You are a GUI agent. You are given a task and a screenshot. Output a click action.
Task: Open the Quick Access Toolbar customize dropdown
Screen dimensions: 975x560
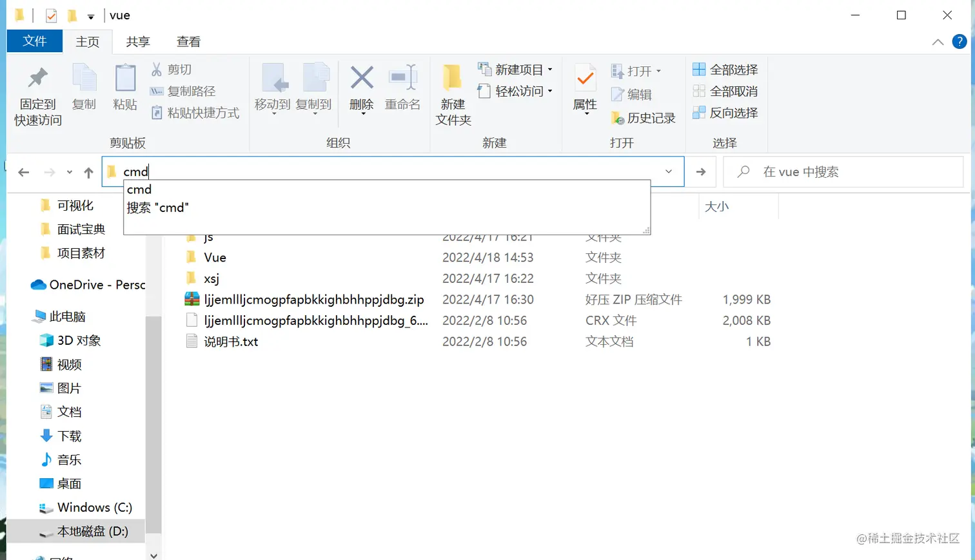coord(91,17)
